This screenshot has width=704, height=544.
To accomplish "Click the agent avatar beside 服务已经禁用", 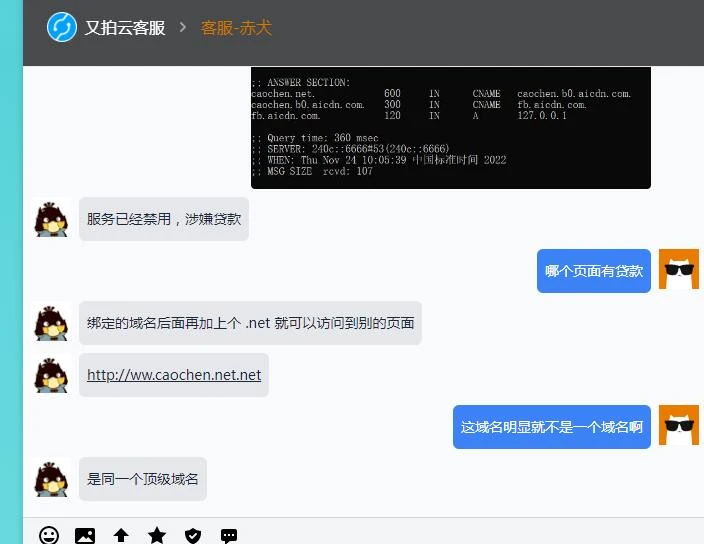I will coord(52,218).
